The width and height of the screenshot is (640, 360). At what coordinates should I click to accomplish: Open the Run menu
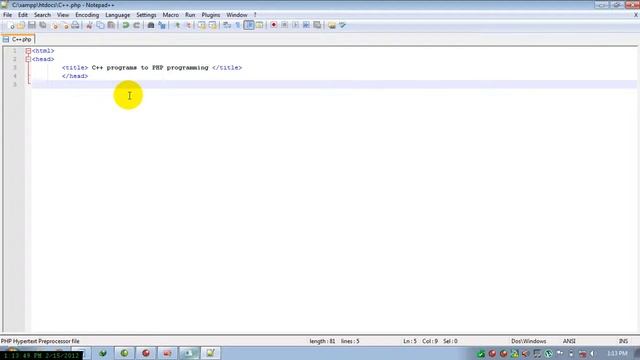190,15
